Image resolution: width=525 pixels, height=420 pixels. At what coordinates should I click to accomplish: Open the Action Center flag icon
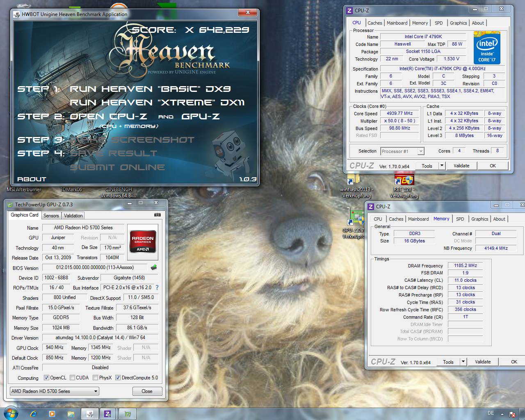512,414
